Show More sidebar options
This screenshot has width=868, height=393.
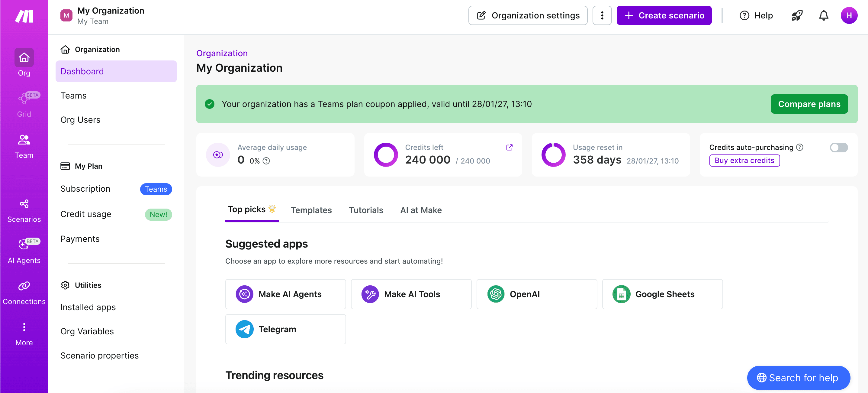point(24,334)
